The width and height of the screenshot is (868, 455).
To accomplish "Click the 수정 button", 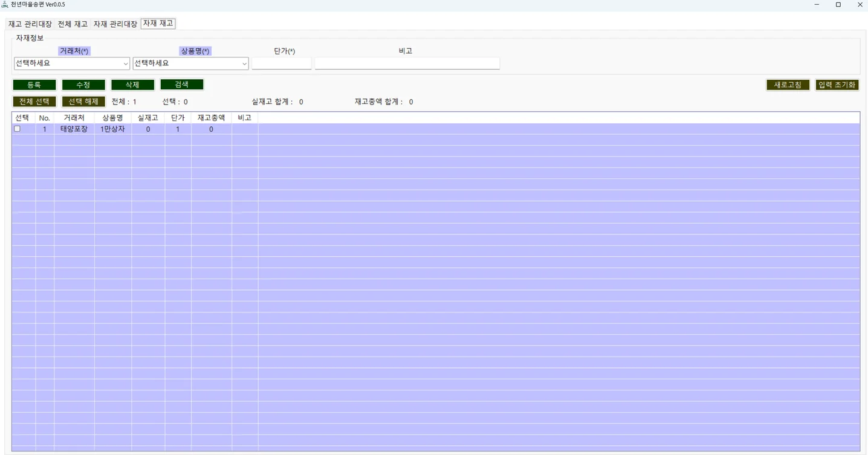I will tap(83, 85).
